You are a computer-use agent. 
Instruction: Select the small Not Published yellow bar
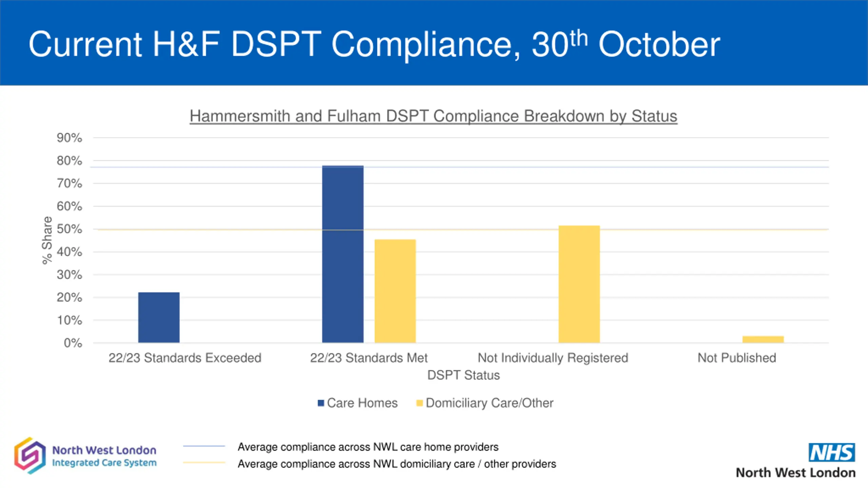[763, 339]
